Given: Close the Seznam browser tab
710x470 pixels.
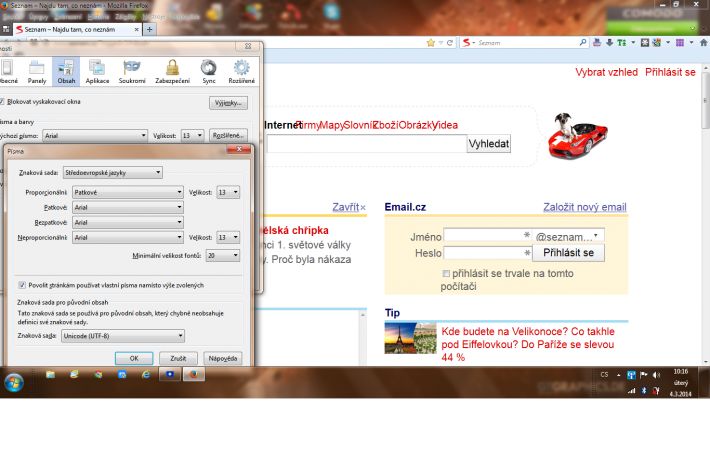Looking at the screenshot, I should tap(136, 29).
